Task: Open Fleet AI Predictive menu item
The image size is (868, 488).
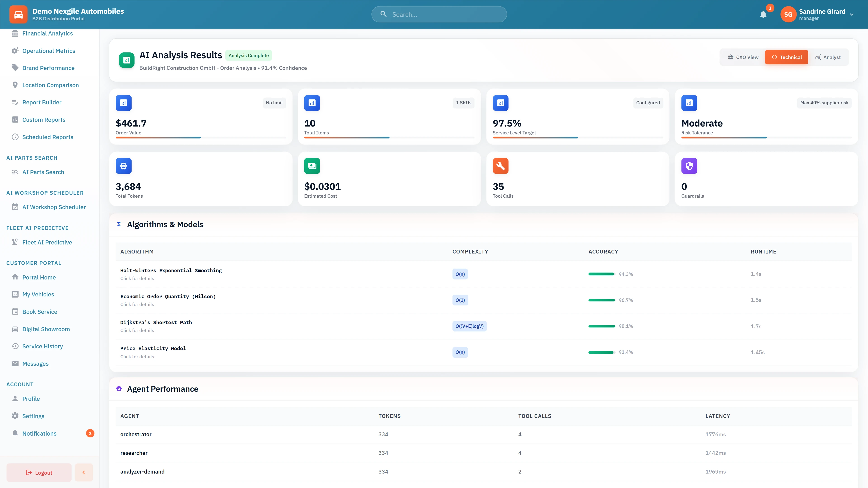Action: click(x=47, y=242)
